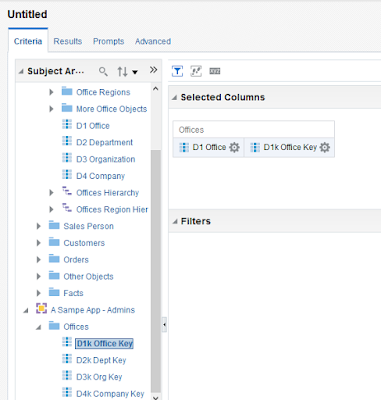This screenshot has width=381, height=400.
Task: Click the Customers folder icon
Action: pyautogui.click(x=54, y=242)
